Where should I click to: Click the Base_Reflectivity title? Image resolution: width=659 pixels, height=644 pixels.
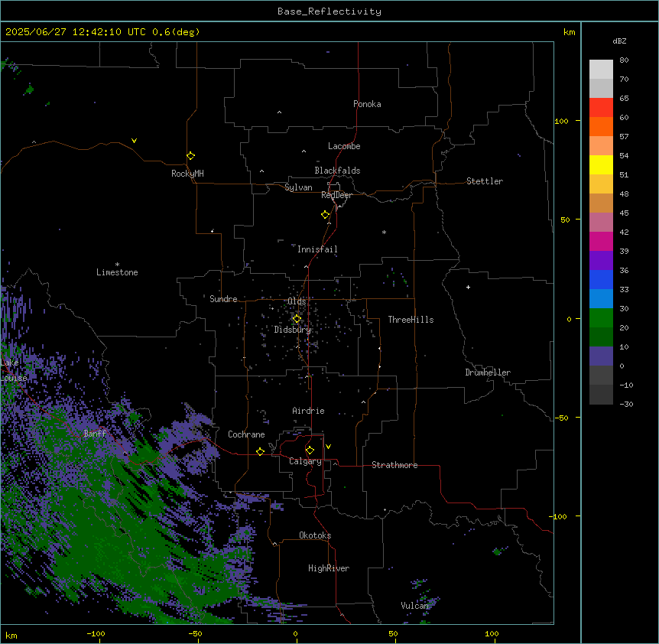click(x=329, y=11)
